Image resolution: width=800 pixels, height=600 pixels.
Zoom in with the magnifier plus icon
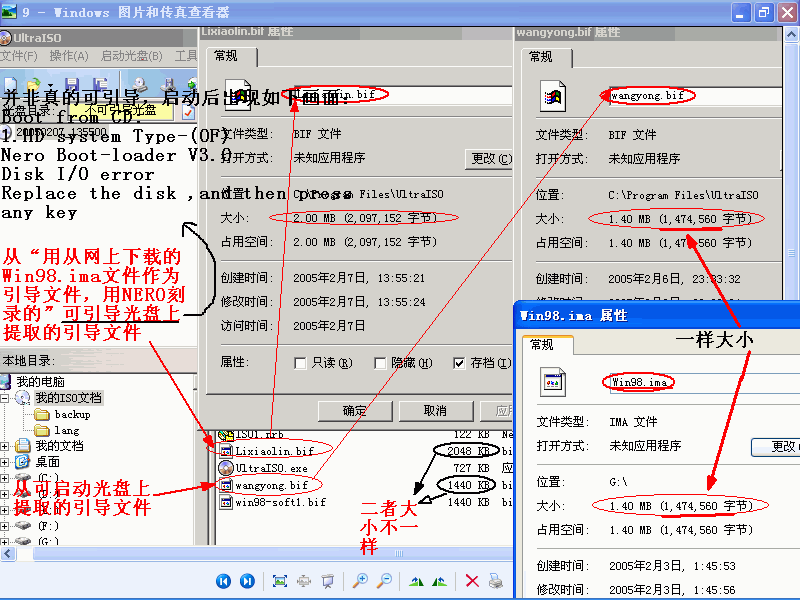(360, 581)
